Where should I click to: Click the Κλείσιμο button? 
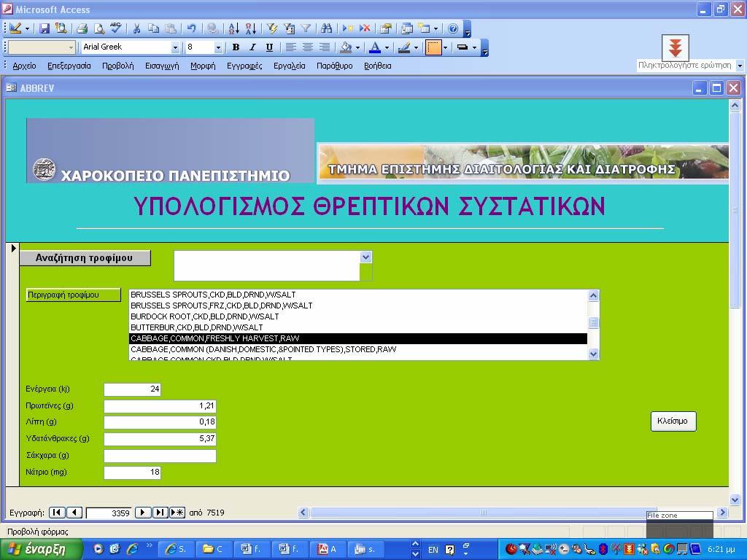673,421
